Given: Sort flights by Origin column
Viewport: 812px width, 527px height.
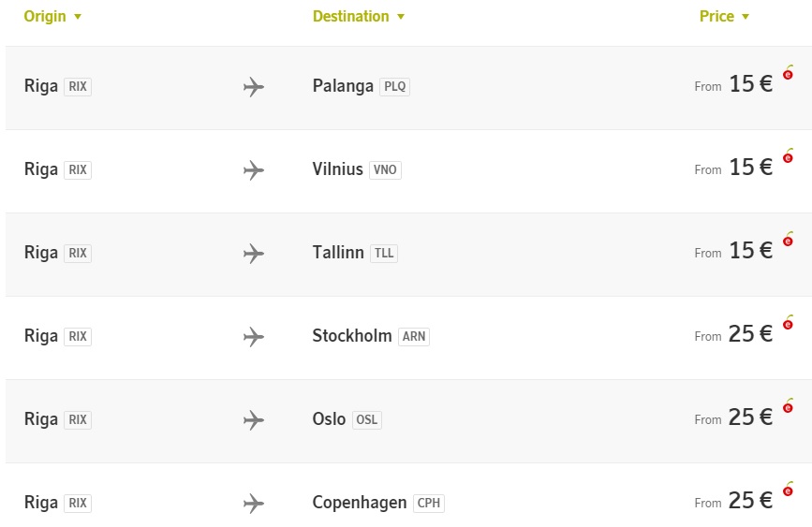Looking at the screenshot, I should pyautogui.click(x=52, y=16).
